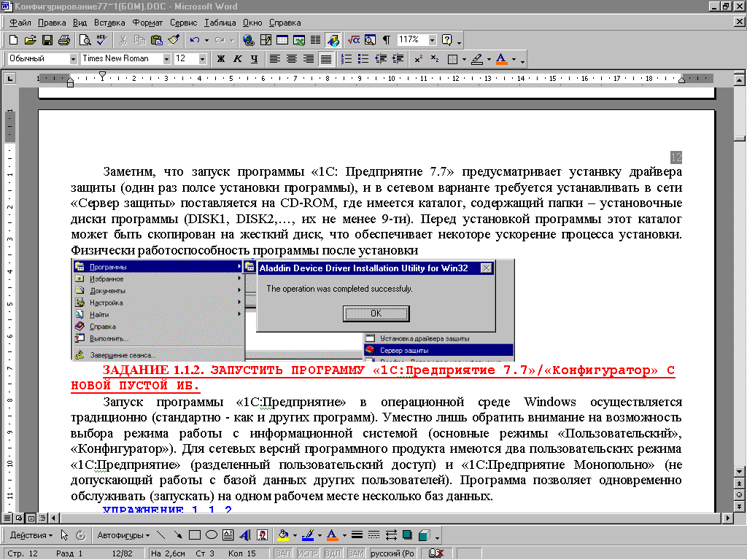Insert clip art picture

click(262, 535)
